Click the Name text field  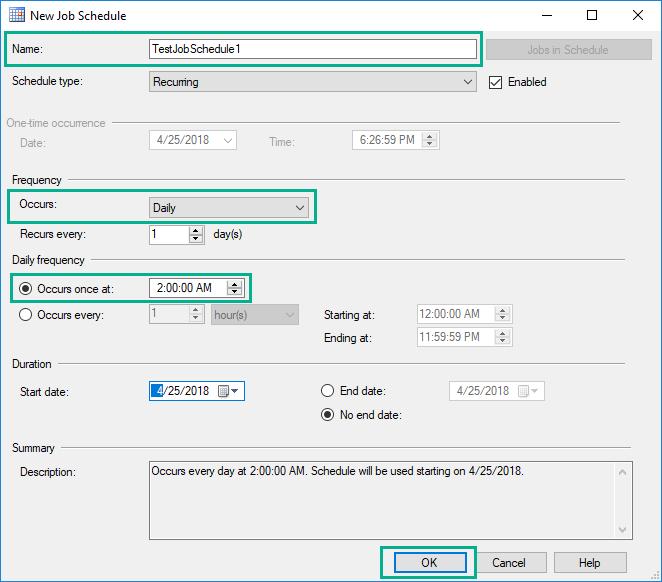click(x=312, y=49)
